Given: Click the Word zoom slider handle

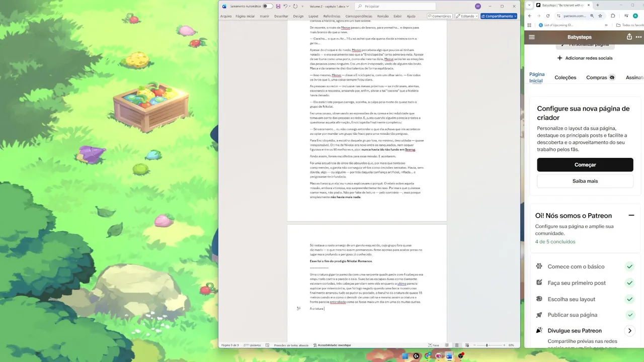Looking at the screenshot, I should tap(487, 345).
